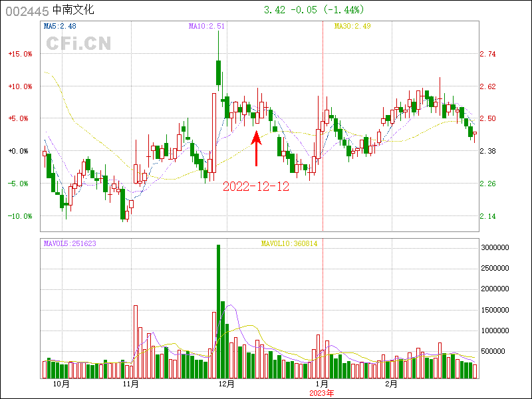Jump to the 10月 time axis label
This screenshot has width=532, height=399.
click(61, 384)
